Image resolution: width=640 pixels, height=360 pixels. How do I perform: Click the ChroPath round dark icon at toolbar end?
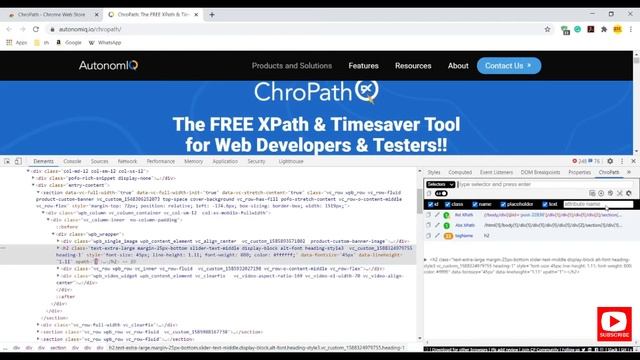[629, 193]
